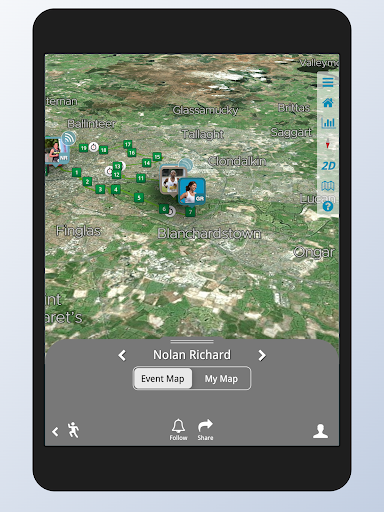Tap mile marker 1 on course
Image resolution: width=384 pixels, height=512 pixels.
pyautogui.click(x=76, y=172)
